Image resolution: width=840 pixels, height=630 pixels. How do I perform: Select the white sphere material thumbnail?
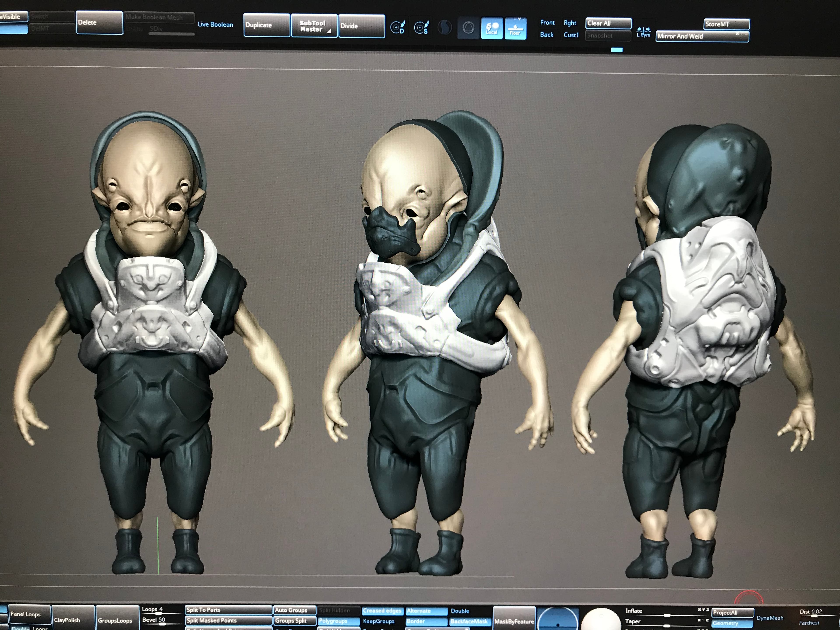point(601,619)
